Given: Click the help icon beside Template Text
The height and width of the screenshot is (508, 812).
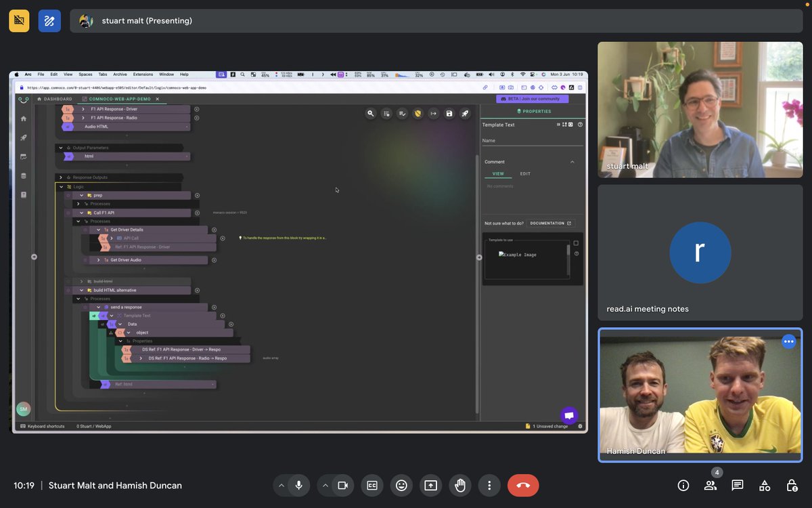Looking at the screenshot, I should tap(580, 125).
